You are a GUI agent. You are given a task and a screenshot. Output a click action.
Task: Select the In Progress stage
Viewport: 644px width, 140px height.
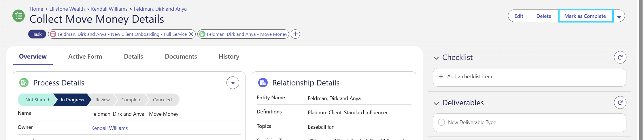(x=72, y=100)
